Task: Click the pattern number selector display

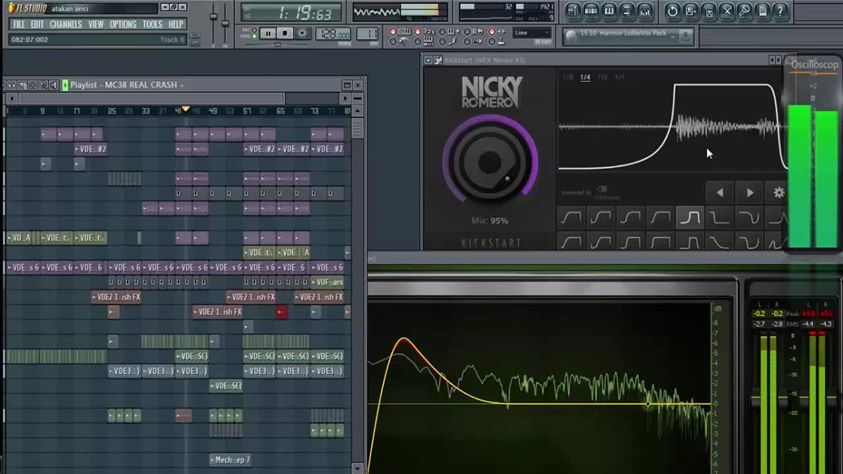Action: point(367,33)
